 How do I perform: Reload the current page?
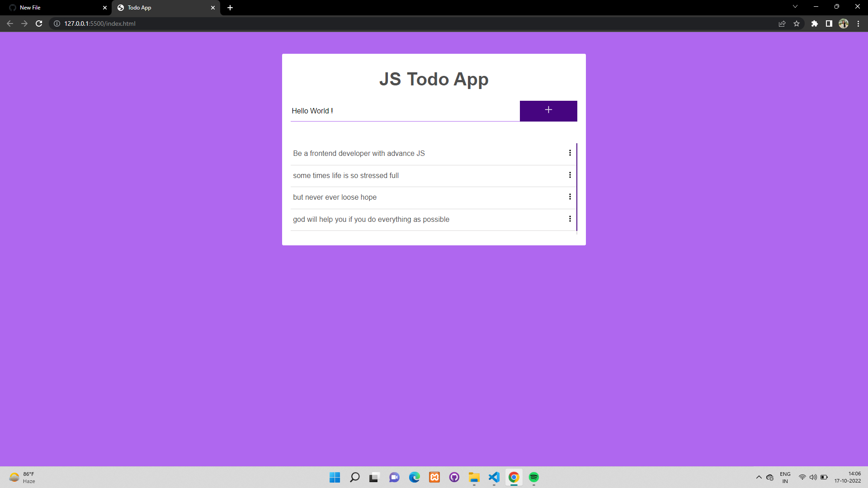pyautogui.click(x=39, y=23)
